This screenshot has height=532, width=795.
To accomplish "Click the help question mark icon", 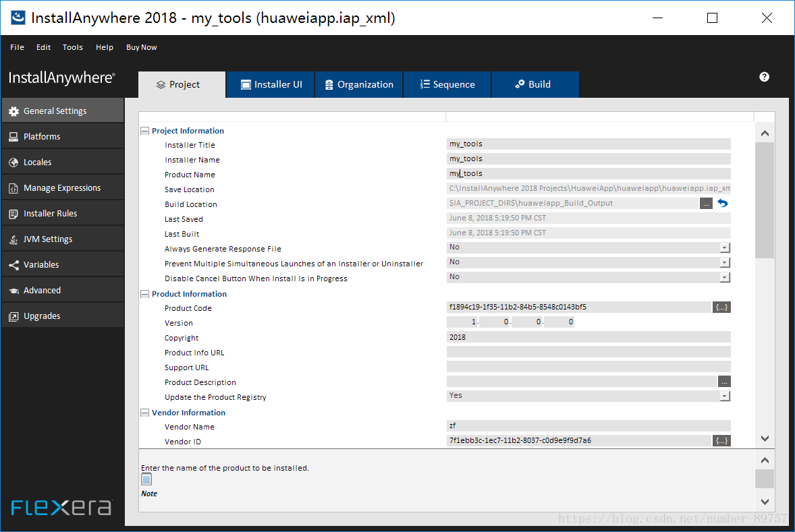I will tap(764, 76).
